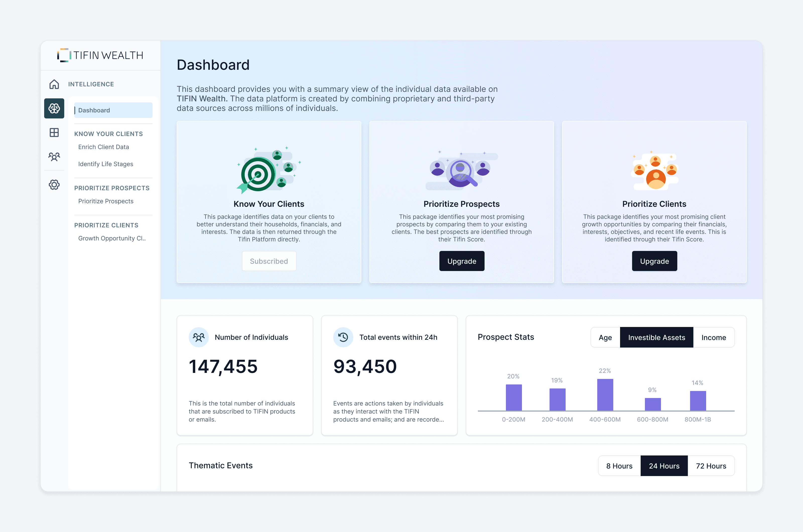
Task: Click the individuals icon on stats card
Action: click(198, 337)
